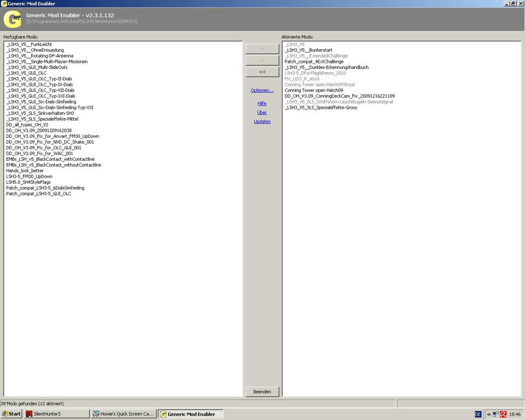Select EMBs_LSH_v5_BlackContact_withoutContactline mod
The height and width of the screenshot is (420, 525).
[54, 165]
